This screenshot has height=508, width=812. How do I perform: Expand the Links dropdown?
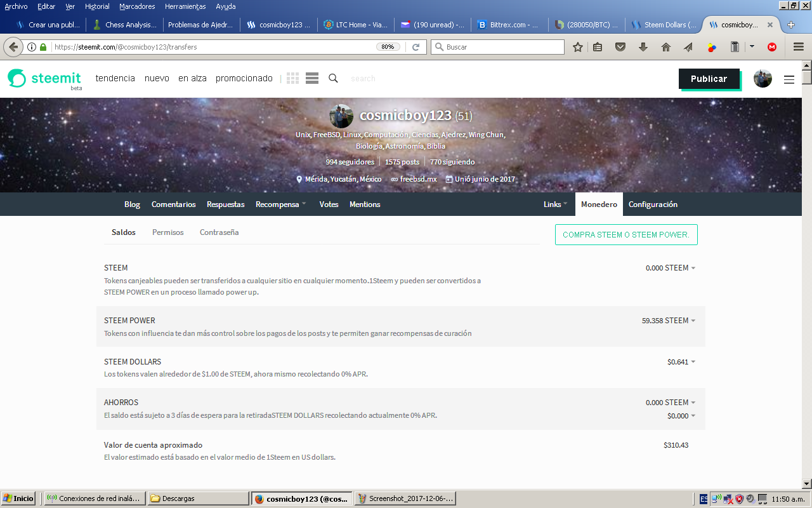click(555, 204)
